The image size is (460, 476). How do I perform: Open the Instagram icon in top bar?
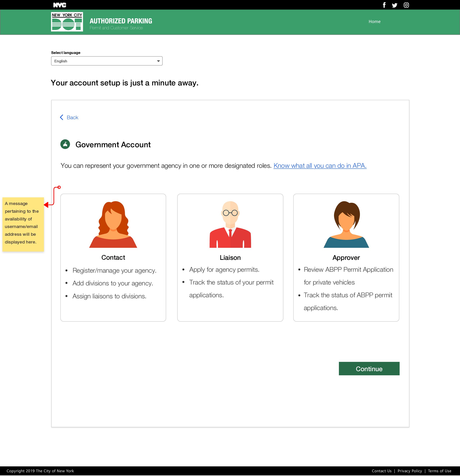[406, 5]
